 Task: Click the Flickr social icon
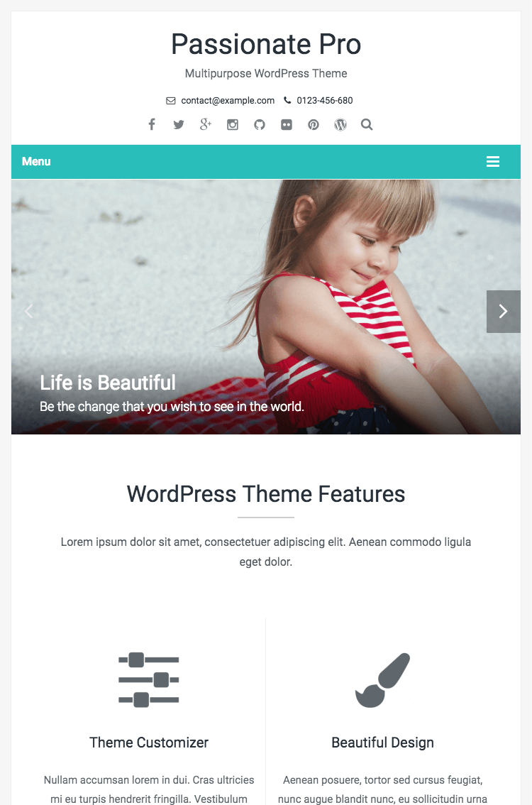(x=287, y=125)
